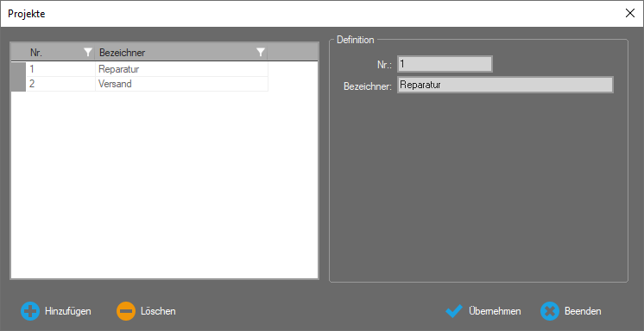Click into the Nr. input field
The height and width of the screenshot is (331, 644).
[445, 64]
